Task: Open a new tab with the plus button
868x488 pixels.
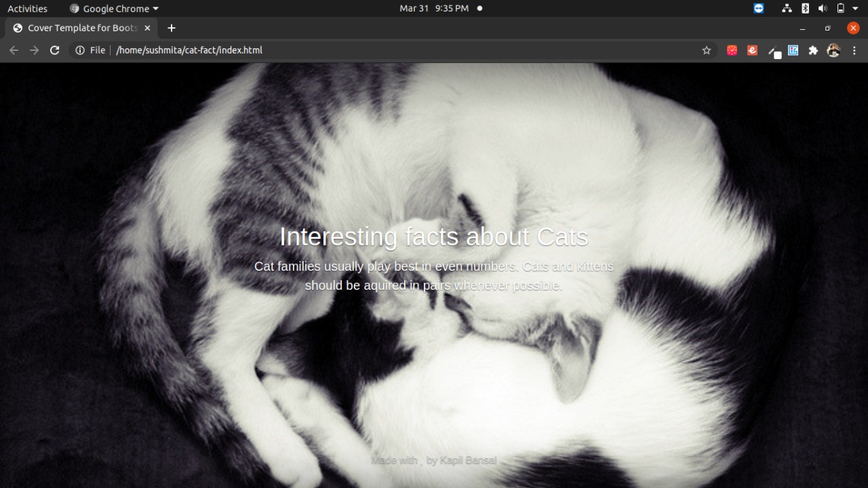Action: (171, 28)
